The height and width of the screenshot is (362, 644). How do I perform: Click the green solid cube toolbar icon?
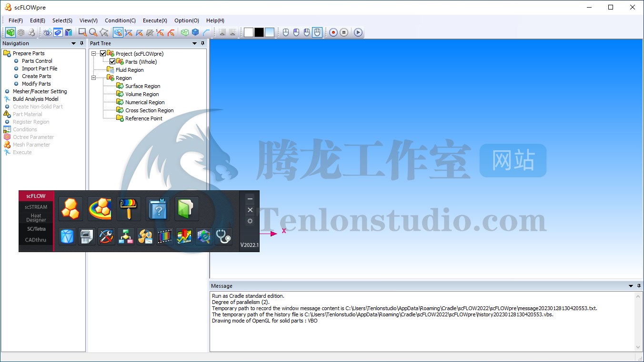10,32
